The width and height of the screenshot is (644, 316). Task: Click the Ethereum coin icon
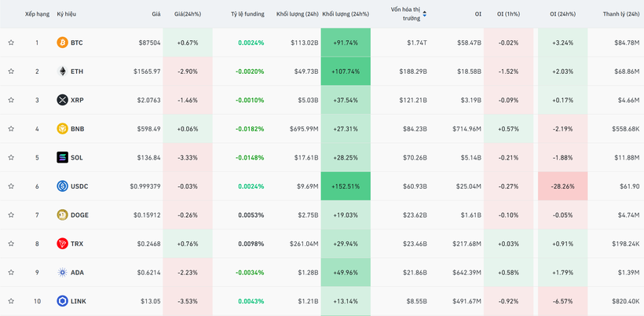coord(63,72)
